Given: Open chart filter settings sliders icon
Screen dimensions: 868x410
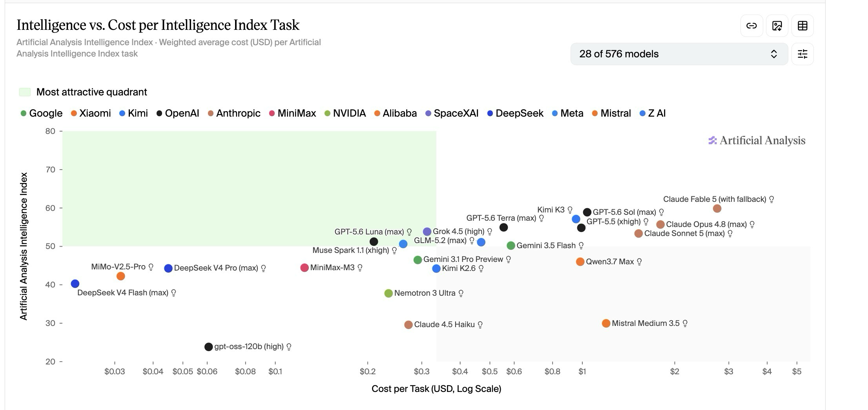Looking at the screenshot, I should 802,54.
